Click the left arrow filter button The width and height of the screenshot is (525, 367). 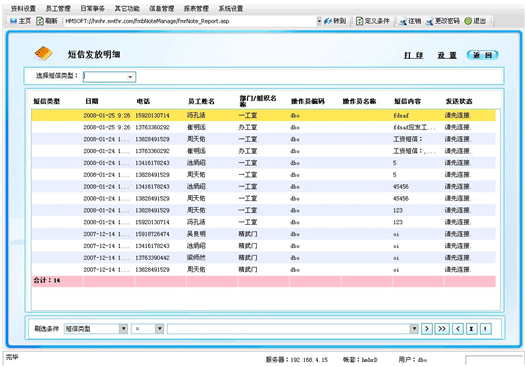[458, 329]
